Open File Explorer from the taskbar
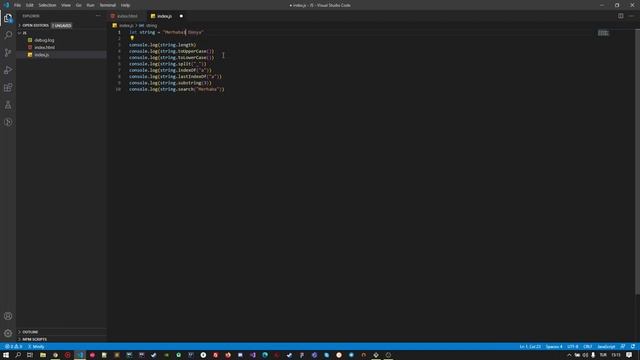The image size is (640, 360). [x=43, y=355]
